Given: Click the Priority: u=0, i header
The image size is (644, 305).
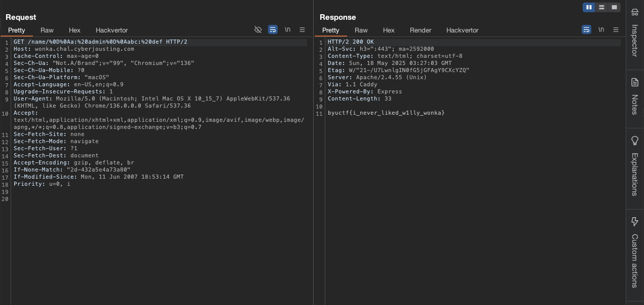Looking at the screenshot, I should 42,184.
